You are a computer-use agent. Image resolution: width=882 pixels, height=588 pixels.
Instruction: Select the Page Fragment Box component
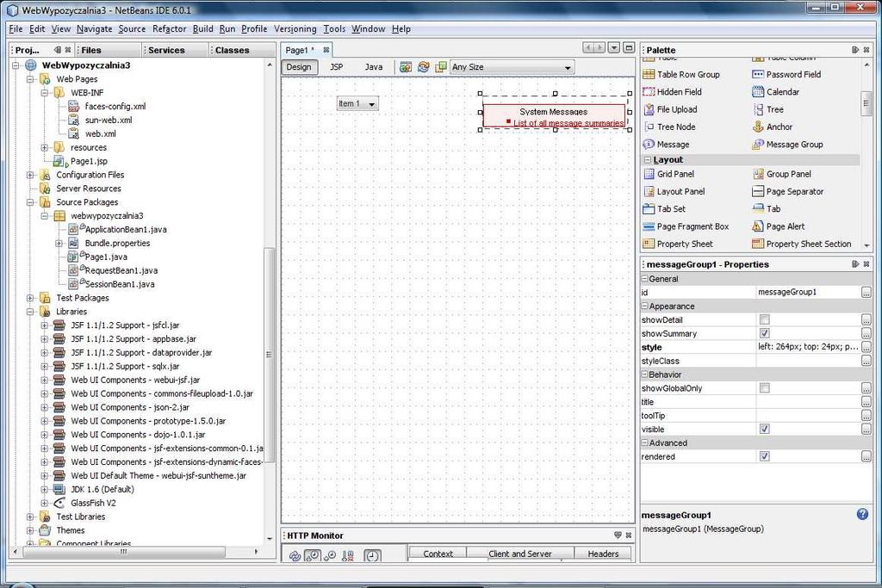pyautogui.click(x=686, y=226)
